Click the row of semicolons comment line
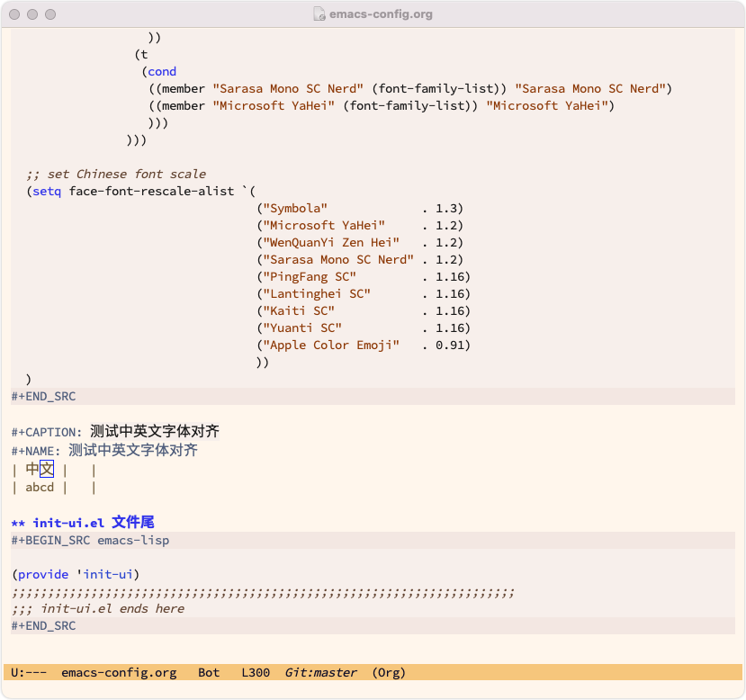This screenshot has width=746, height=700. click(x=263, y=593)
